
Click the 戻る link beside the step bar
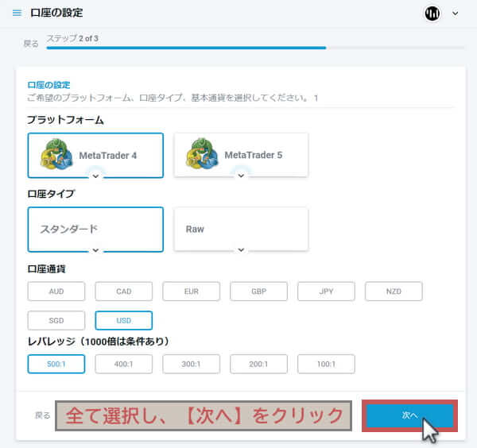pos(31,44)
